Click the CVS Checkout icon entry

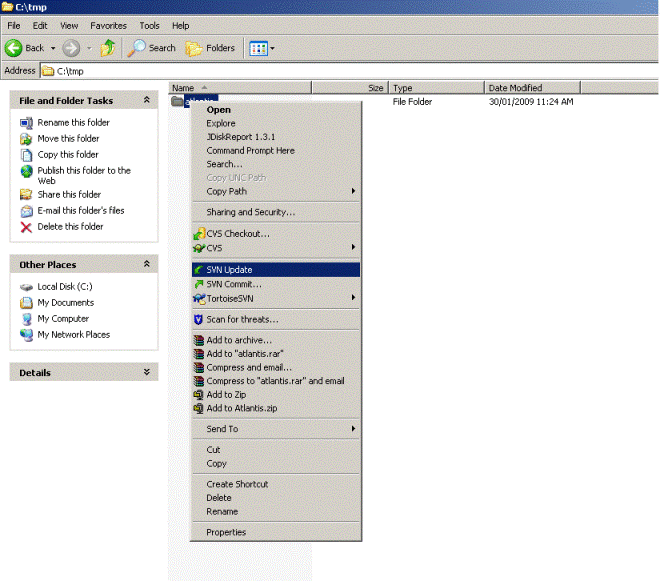click(x=199, y=234)
